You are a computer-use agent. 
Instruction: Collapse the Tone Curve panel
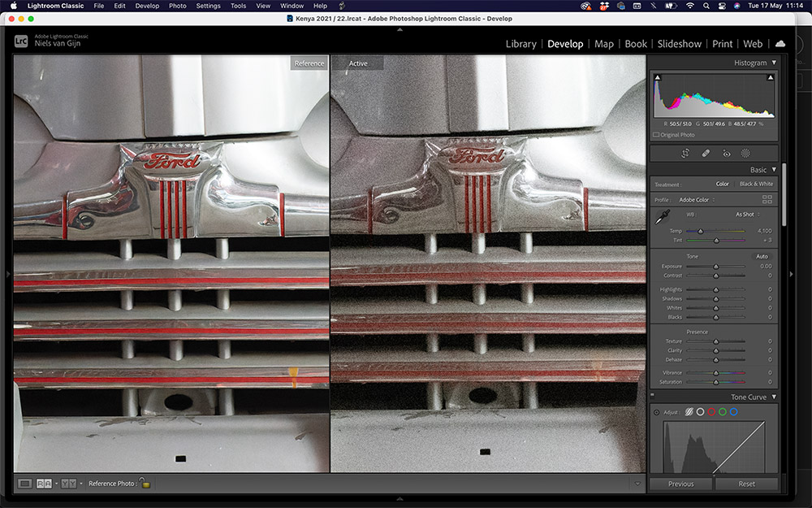click(x=774, y=397)
